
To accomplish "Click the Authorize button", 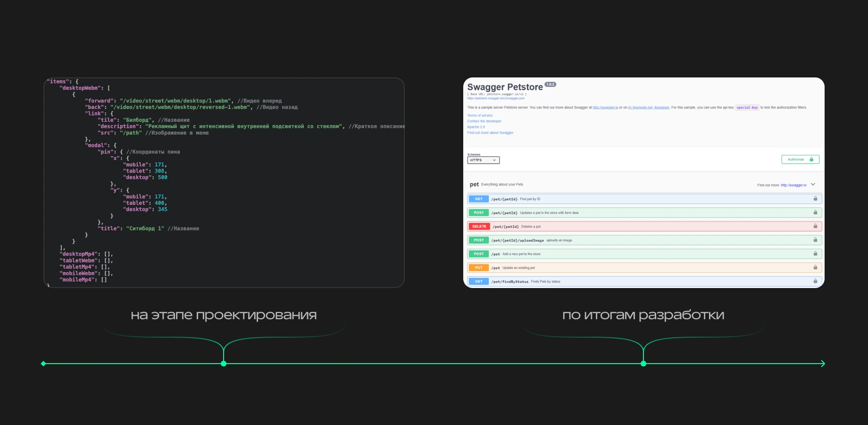I will [x=800, y=160].
